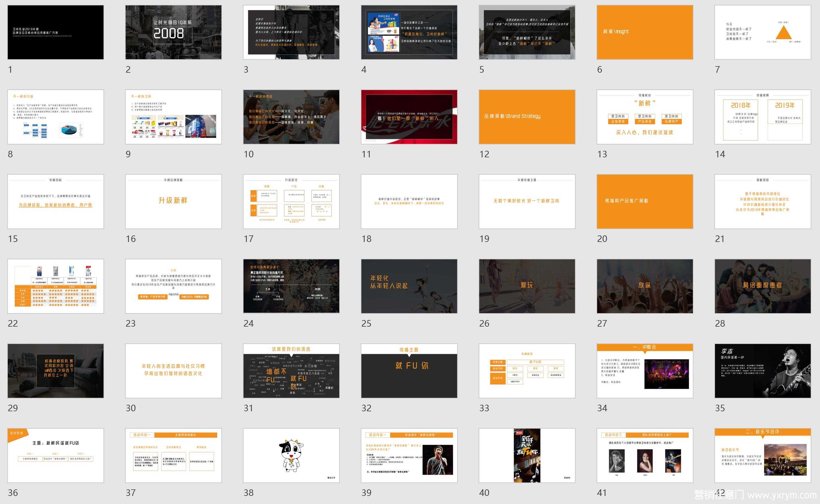Open slide 2 showing year 2008
The image size is (820, 504).
(x=173, y=32)
